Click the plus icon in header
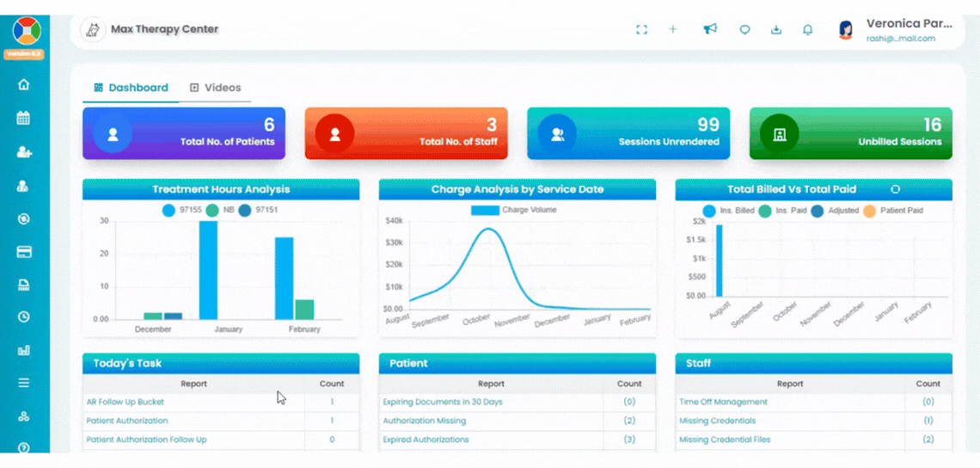The width and height of the screenshot is (980, 468). pyautogui.click(x=672, y=28)
